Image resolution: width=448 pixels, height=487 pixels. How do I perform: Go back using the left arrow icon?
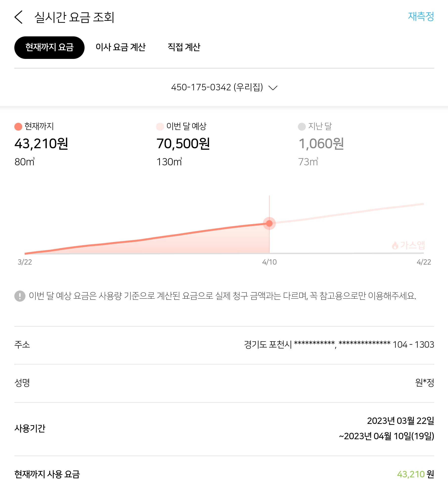click(x=19, y=17)
